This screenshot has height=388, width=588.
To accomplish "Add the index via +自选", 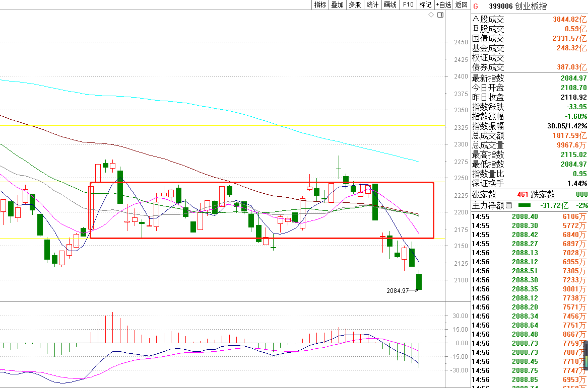I will click(444, 5).
